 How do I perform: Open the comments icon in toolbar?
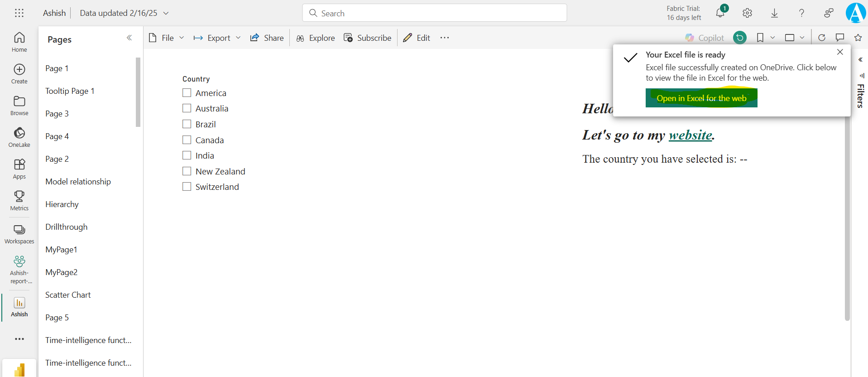(x=840, y=38)
